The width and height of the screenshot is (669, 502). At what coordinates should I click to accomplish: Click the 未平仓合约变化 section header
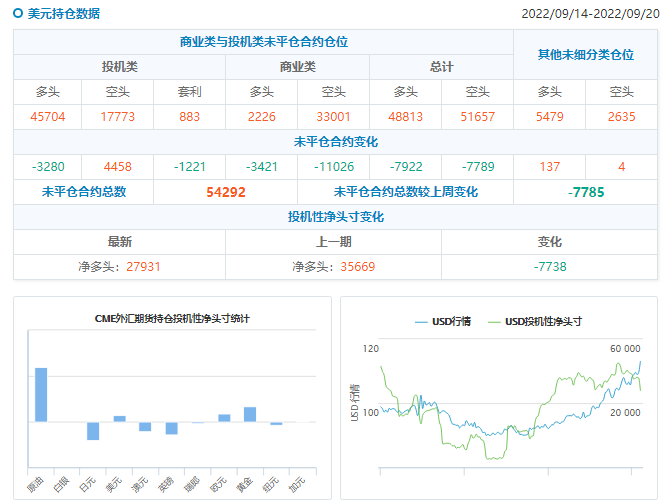tap(335, 141)
